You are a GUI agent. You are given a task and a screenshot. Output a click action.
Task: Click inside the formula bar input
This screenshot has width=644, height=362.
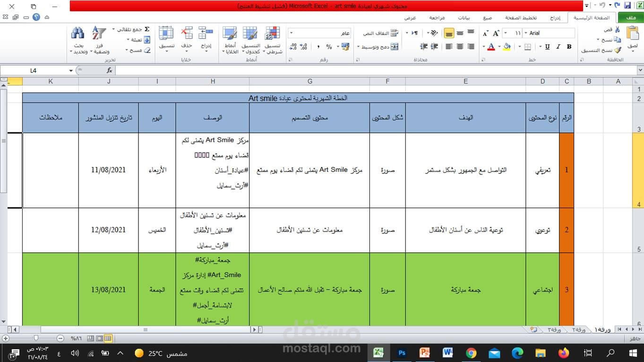(376, 70)
